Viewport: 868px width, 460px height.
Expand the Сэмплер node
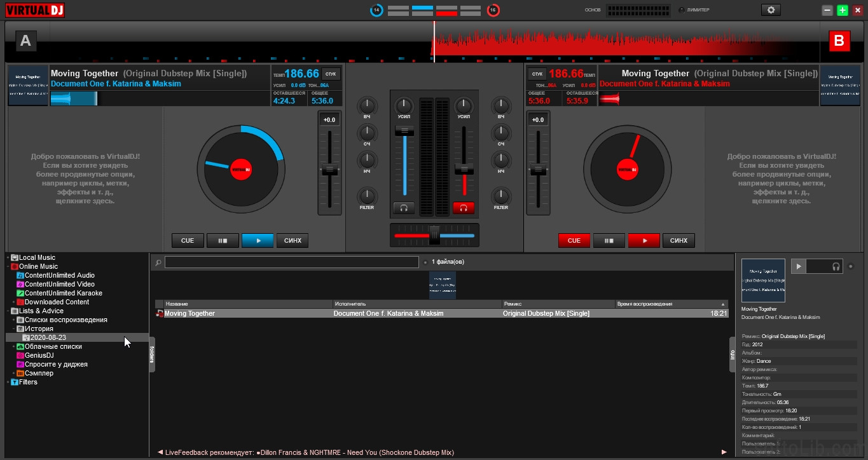[13, 373]
